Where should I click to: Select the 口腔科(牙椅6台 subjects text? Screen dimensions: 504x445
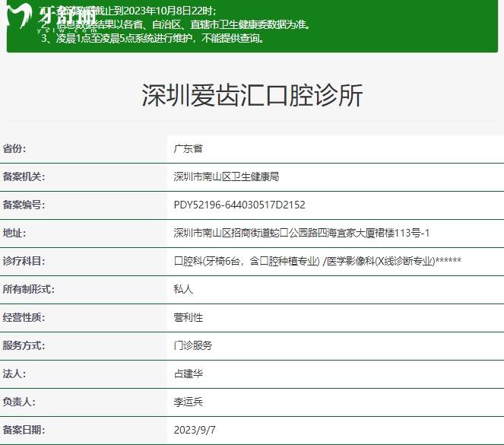(x=317, y=261)
